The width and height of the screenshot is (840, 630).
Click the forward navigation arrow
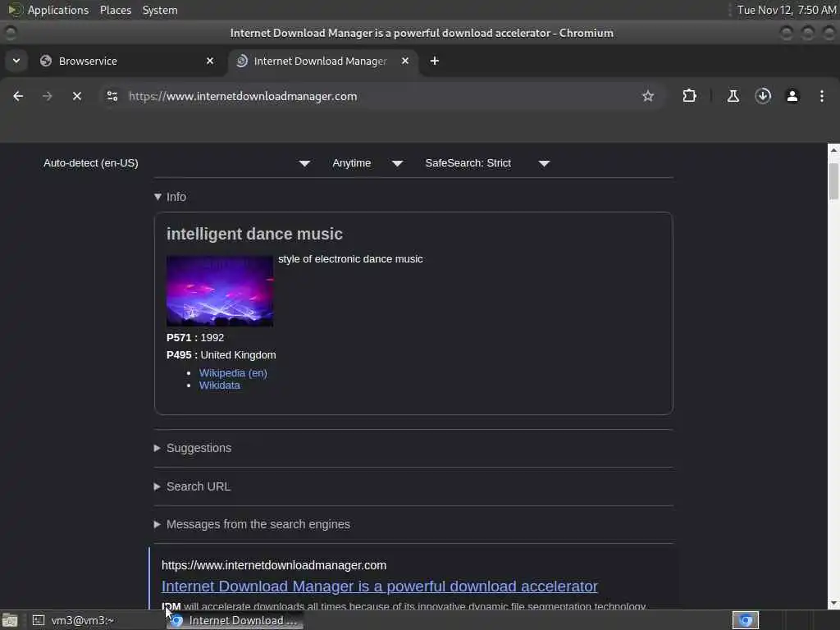47,97
